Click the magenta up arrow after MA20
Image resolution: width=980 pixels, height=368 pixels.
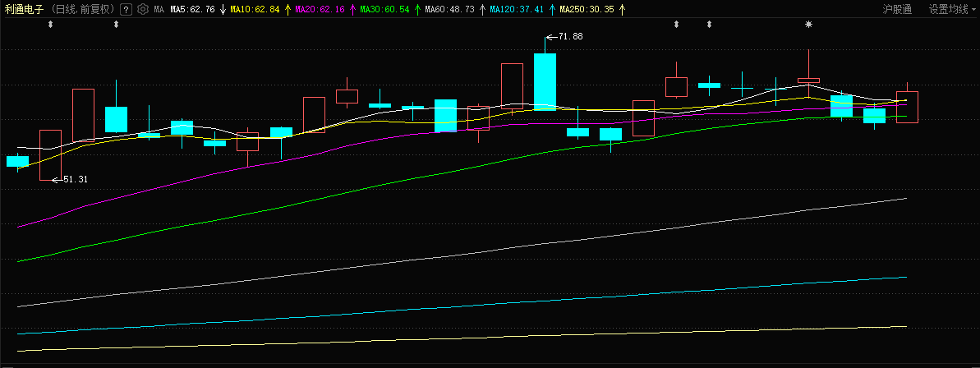pyautogui.click(x=352, y=9)
